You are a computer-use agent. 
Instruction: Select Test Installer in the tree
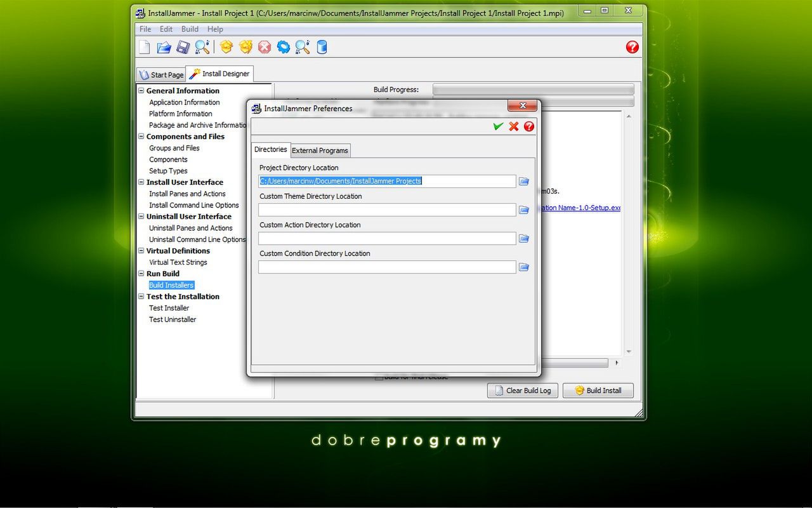169,308
